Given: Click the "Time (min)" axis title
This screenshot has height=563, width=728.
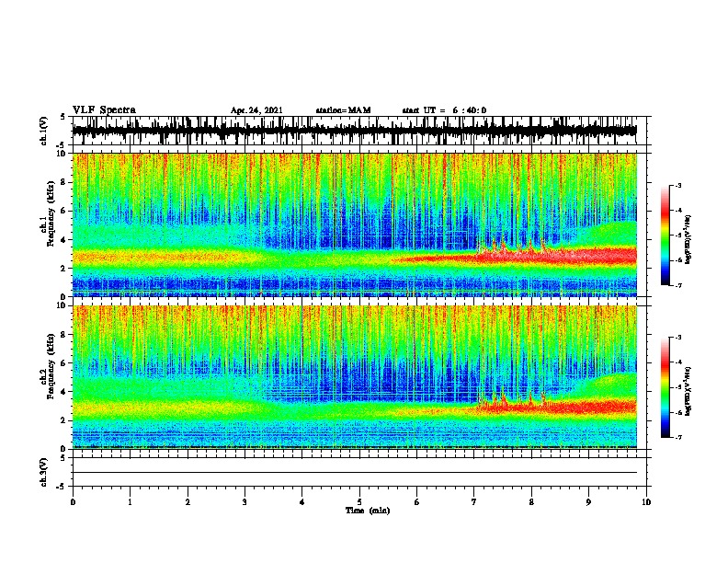Looking at the screenshot, I should 368,510.
